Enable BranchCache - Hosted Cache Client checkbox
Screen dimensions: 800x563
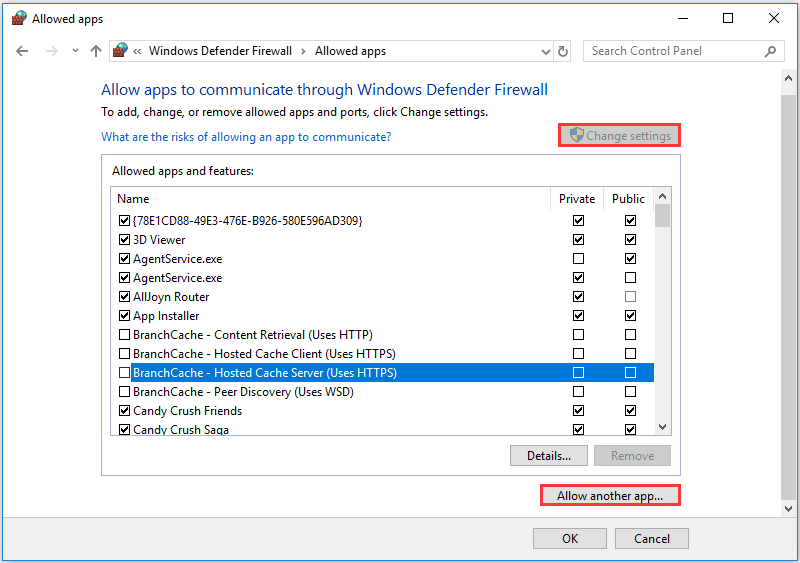[124, 354]
